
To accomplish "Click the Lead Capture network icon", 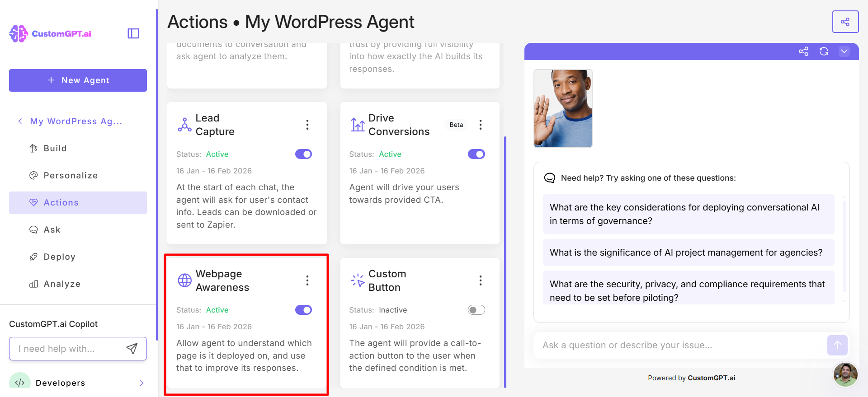I will click(184, 125).
